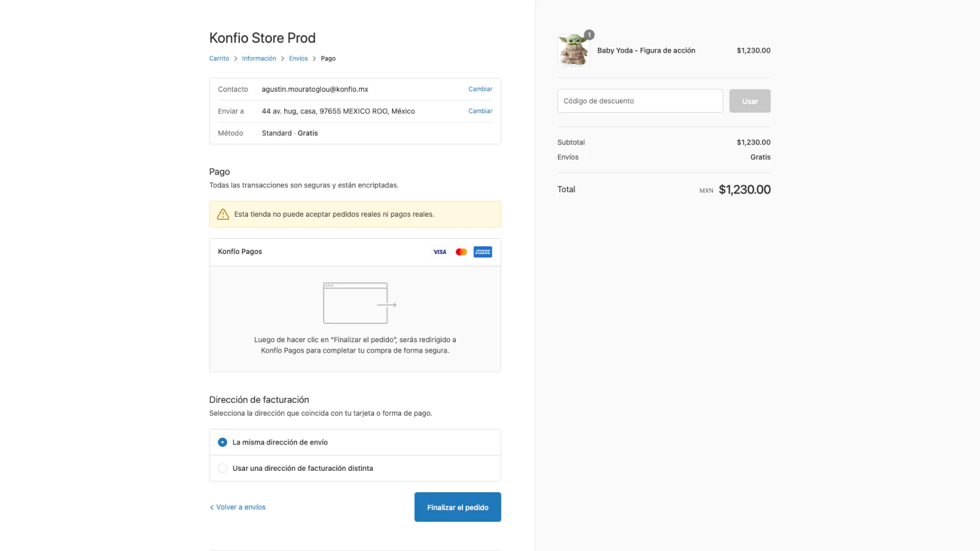Click the current Pago breadcrumb step
Viewport: 980px width, 551px height.
pos(328,59)
